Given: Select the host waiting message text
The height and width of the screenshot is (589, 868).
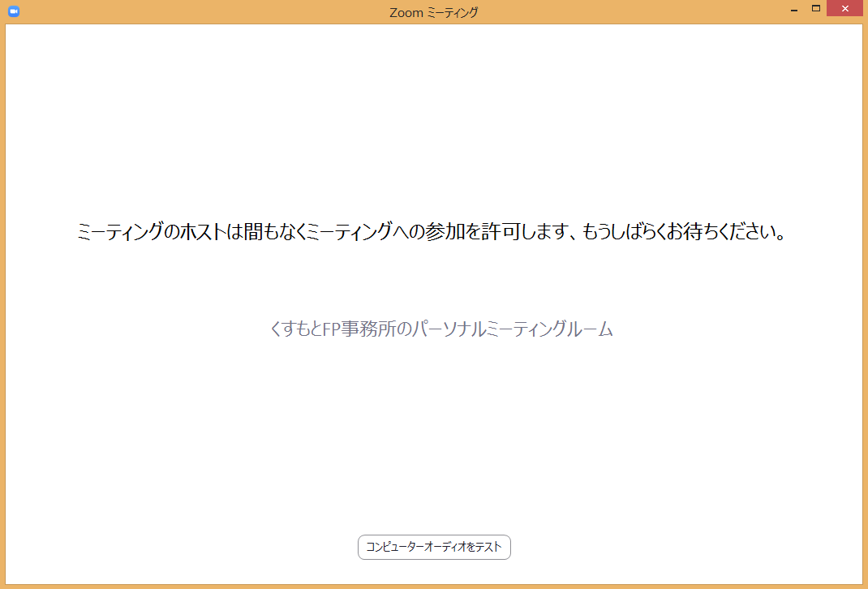Looking at the screenshot, I should (x=432, y=231).
